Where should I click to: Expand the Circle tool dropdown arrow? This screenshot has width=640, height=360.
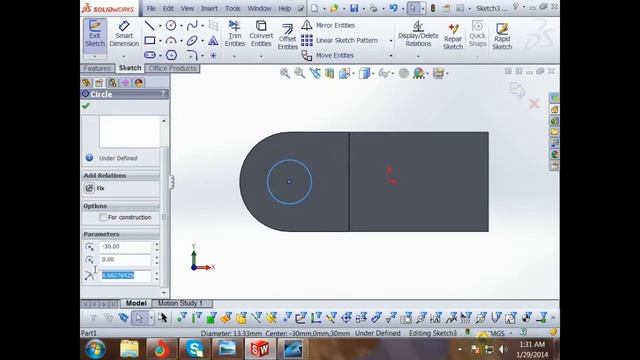click(x=181, y=26)
